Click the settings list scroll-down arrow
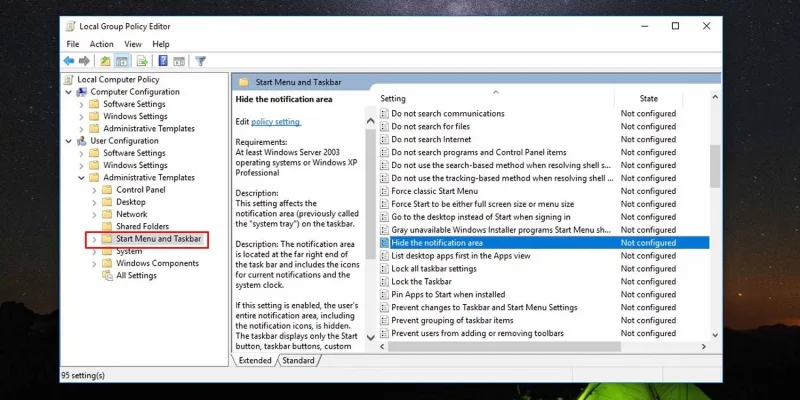The width and height of the screenshot is (800, 400). [715, 335]
